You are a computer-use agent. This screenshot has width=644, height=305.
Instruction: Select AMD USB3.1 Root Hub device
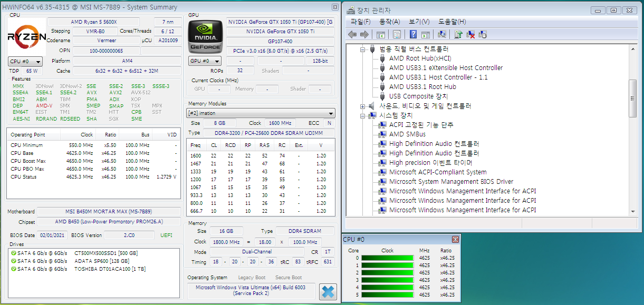tap(423, 87)
